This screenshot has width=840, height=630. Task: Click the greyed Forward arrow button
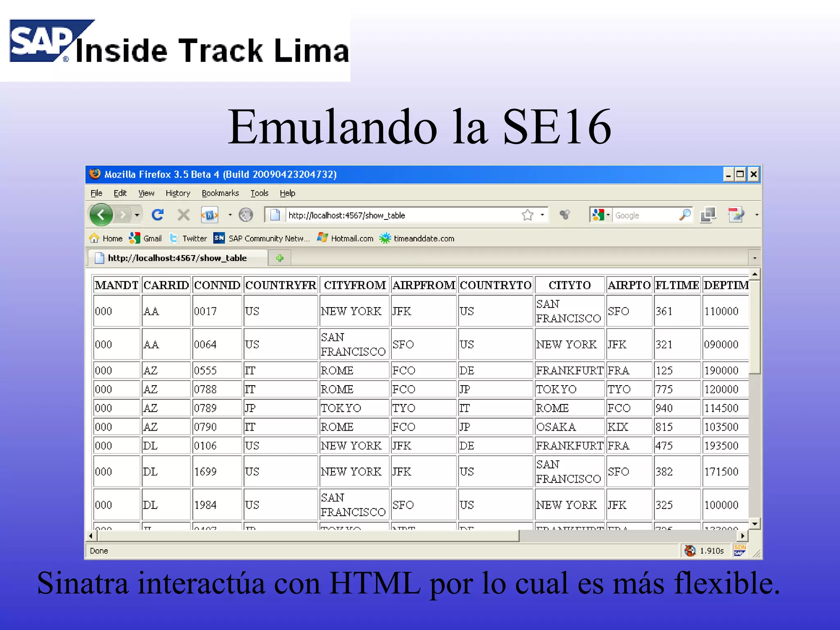[123, 215]
